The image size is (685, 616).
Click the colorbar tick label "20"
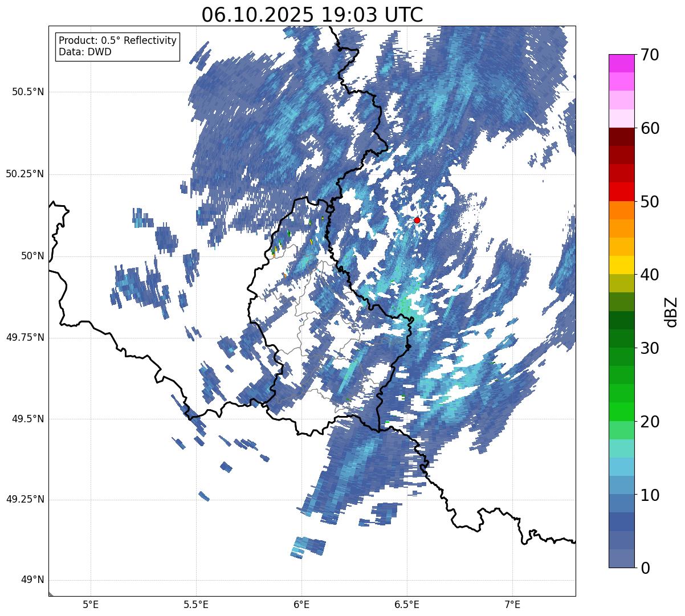(650, 422)
